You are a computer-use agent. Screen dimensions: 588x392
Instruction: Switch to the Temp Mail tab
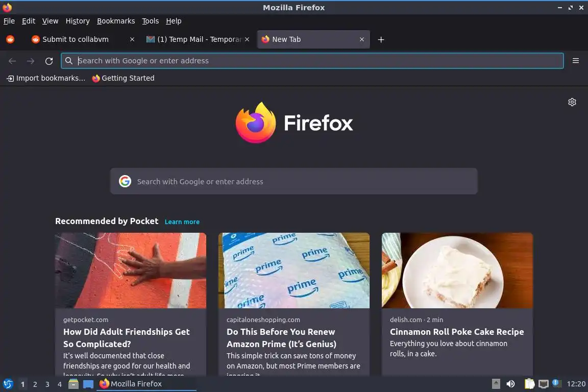199,39
